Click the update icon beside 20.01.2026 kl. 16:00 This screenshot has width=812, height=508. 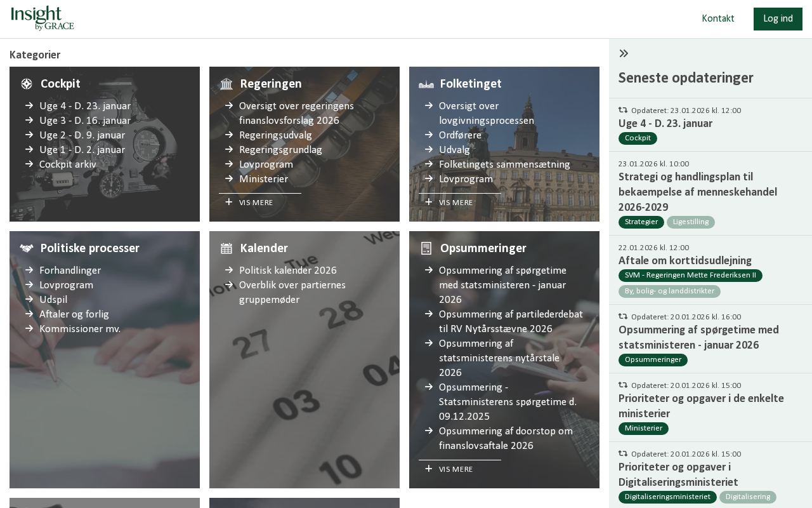623,316
